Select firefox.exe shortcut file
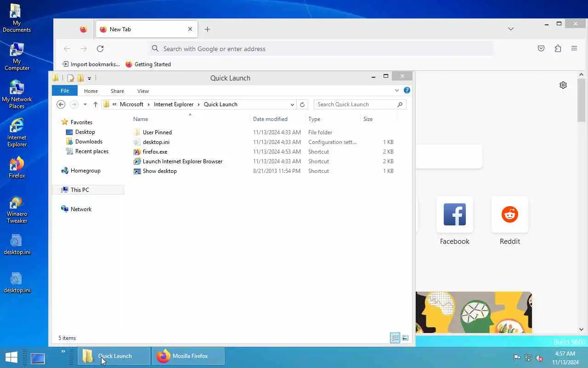Screen dimensions: 588x368 coord(155,152)
